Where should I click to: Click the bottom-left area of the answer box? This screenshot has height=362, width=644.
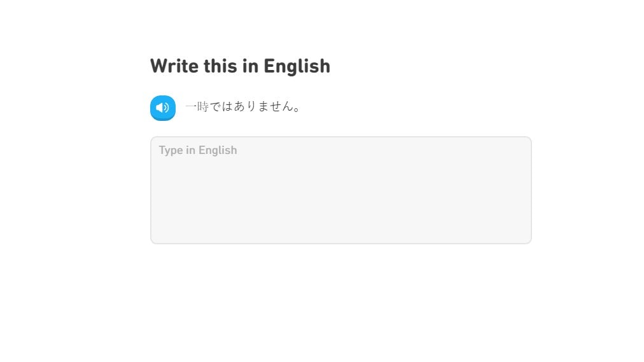(x=159, y=235)
